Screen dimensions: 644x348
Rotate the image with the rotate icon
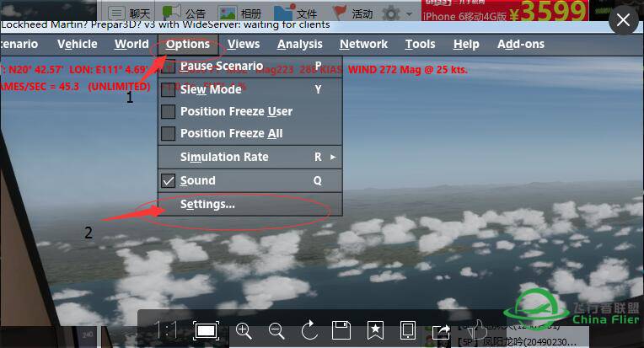(309, 330)
